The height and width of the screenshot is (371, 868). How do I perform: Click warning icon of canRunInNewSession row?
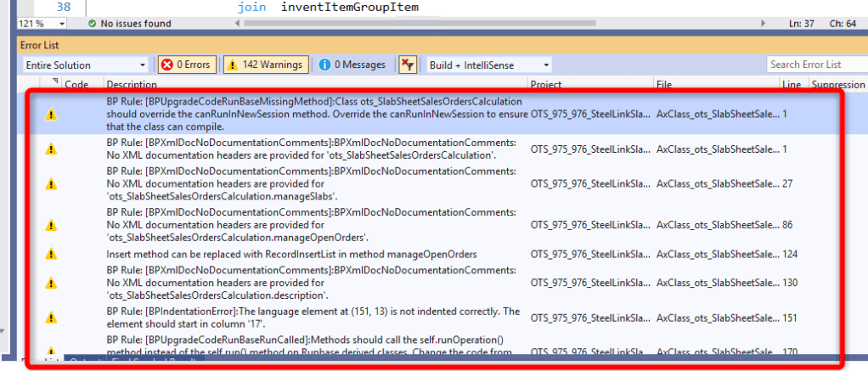51,115
